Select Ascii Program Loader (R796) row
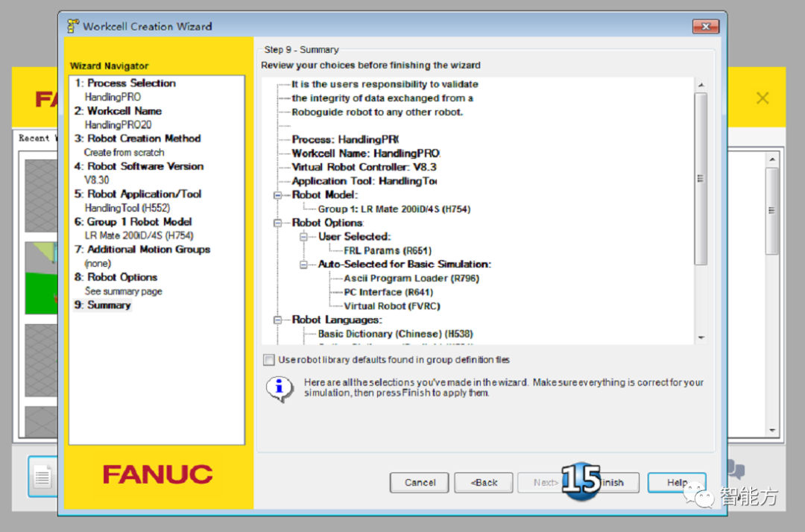805x532 pixels. [411, 278]
